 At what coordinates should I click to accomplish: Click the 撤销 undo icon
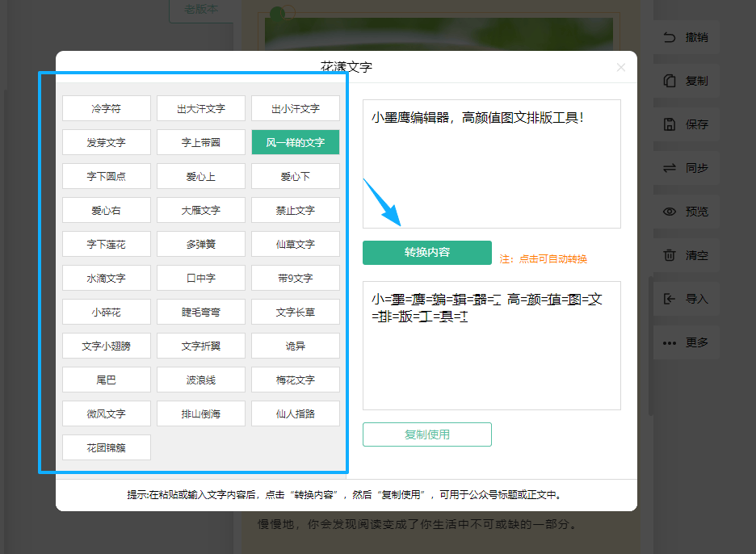(669, 37)
